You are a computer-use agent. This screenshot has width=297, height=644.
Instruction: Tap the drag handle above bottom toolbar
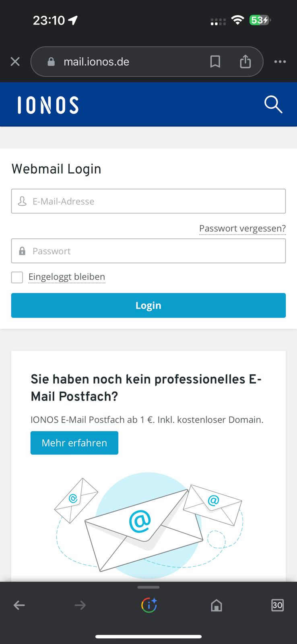point(148,587)
